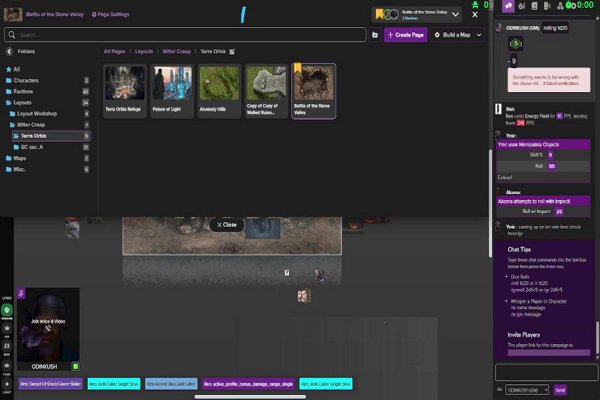Click the Join Voice & Video button
The width and height of the screenshot is (600, 400).
pyautogui.click(x=48, y=322)
